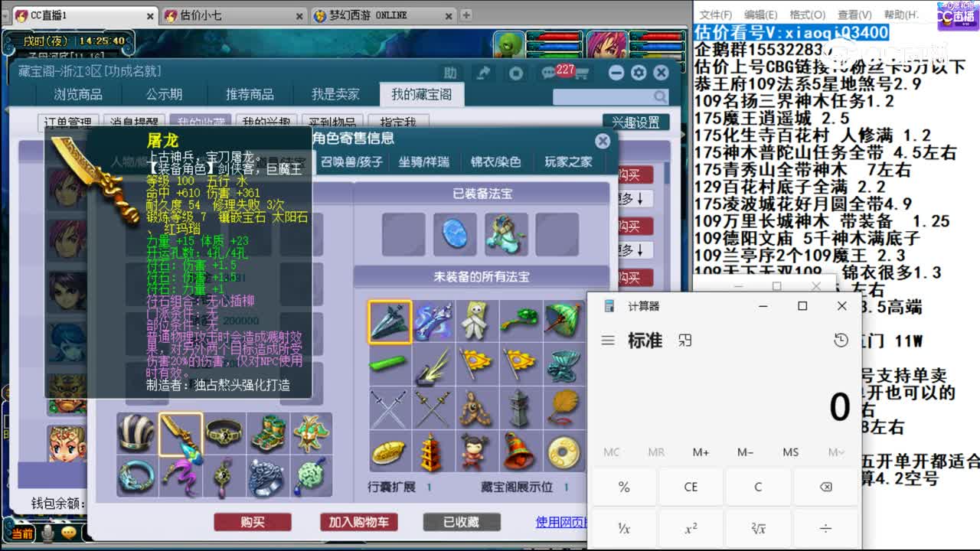Select the brown clay figurine treasure

pyautogui.click(x=477, y=409)
